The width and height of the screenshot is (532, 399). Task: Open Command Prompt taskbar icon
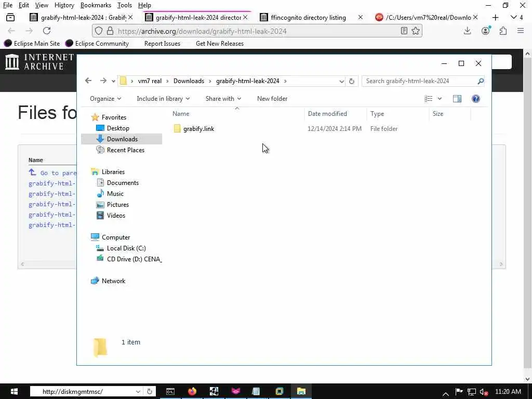[x=170, y=391]
